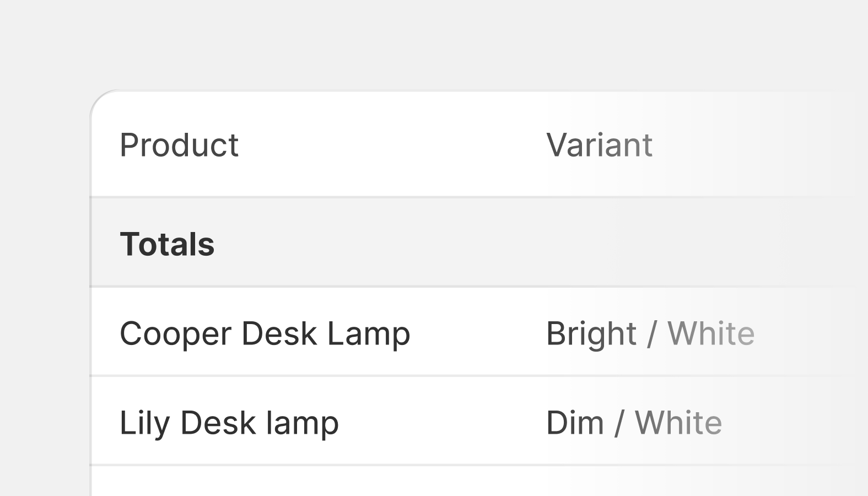Select the bold Totals row label

[x=167, y=244]
